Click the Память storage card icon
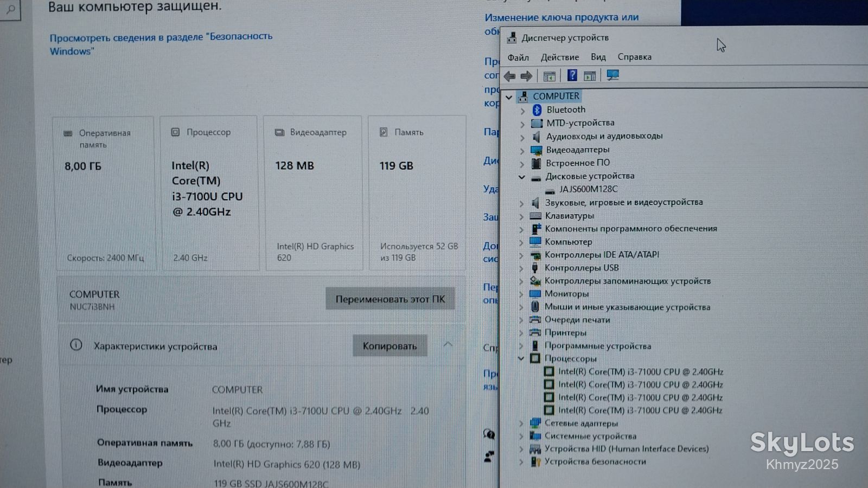The height and width of the screenshot is (488, 868). tap(384, 132)
